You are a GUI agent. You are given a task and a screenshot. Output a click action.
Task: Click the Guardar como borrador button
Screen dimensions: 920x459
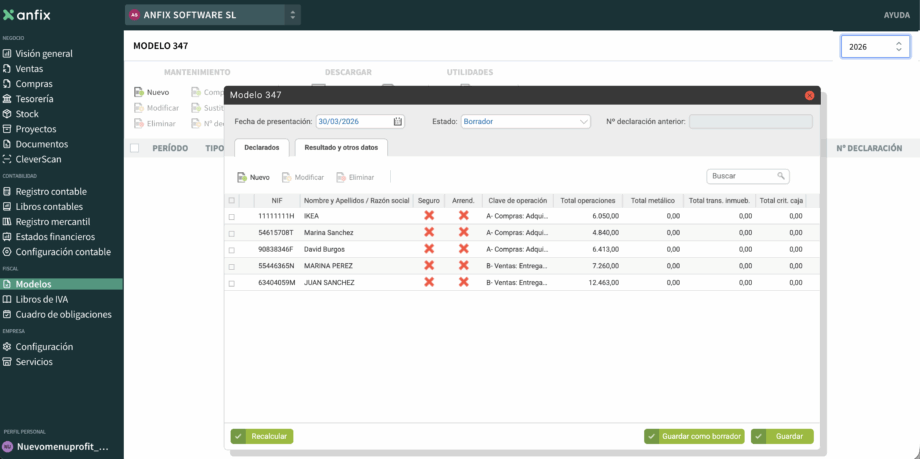[x=694, y=437]
